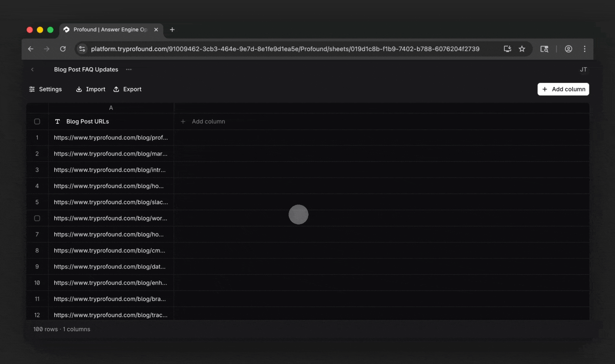Bookmark this page with the star icon
Image resolution: width=615 pixels, height=364 pixels.
[x=522, y=49]
